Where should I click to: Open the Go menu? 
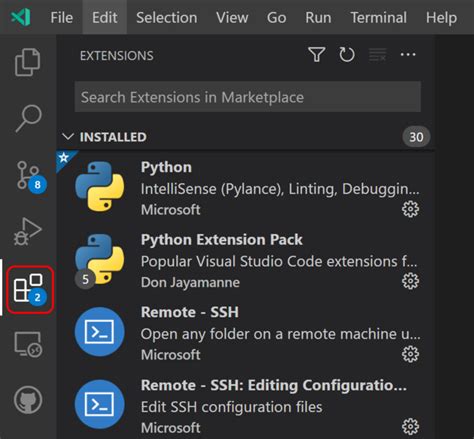[276, 17]
